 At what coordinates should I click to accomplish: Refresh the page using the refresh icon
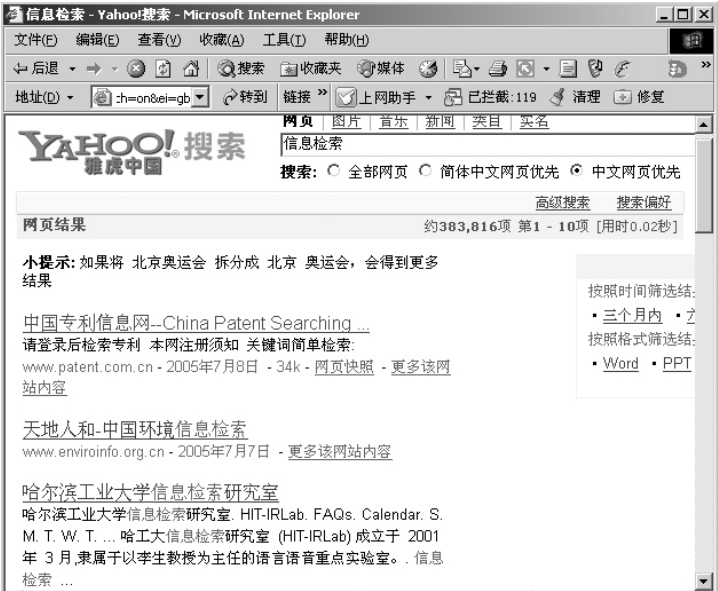pos(163,69)
